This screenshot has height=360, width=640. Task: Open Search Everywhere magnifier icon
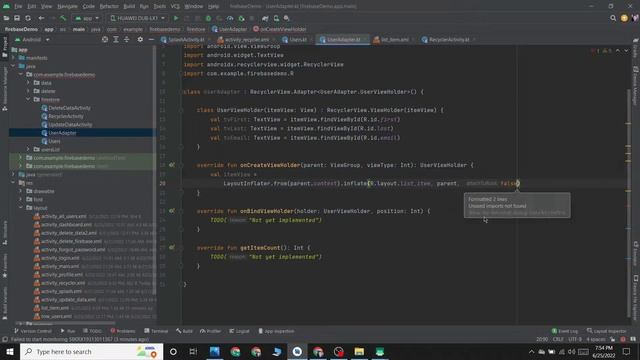(613, 18)
